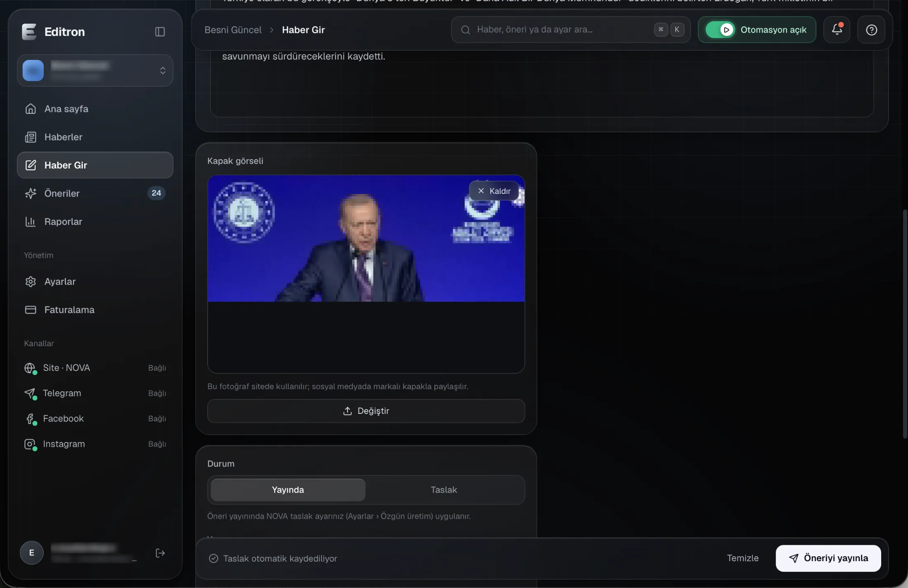Screen dimensions: 908x588
Task: Click the Taslak otomatik kaydediliyor status
Action: point(273,559)
